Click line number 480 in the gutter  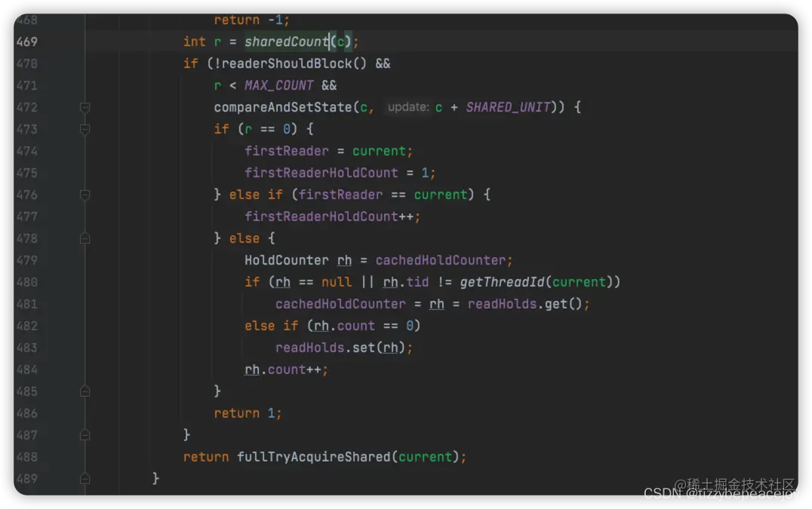click(x=27, y=283)
